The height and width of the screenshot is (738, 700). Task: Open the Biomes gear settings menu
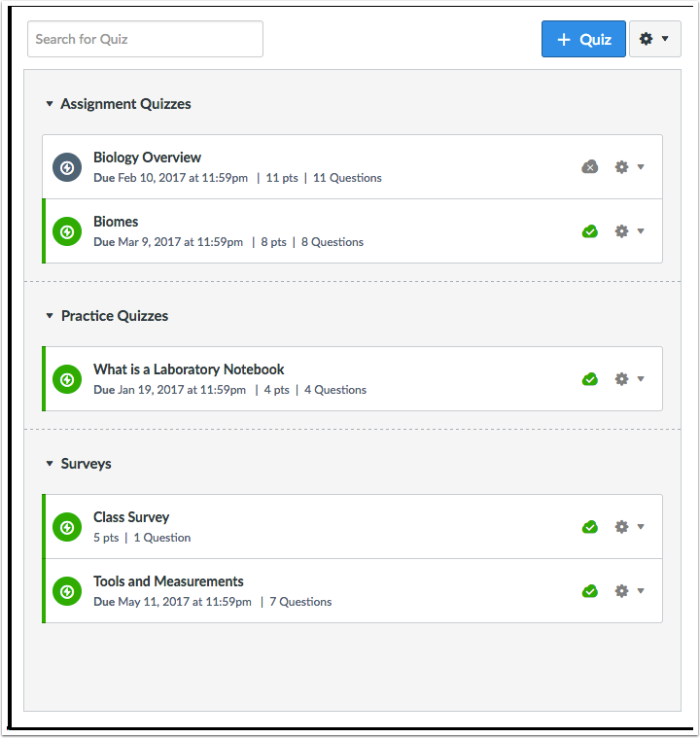629,231
